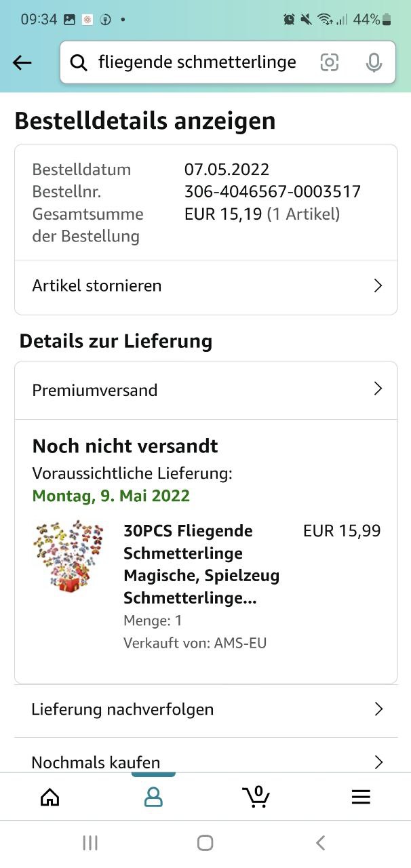Focus the fliegende schmetterlinge search field
Viewport: 411px width, 868px height.
click(x=197, y=62)
